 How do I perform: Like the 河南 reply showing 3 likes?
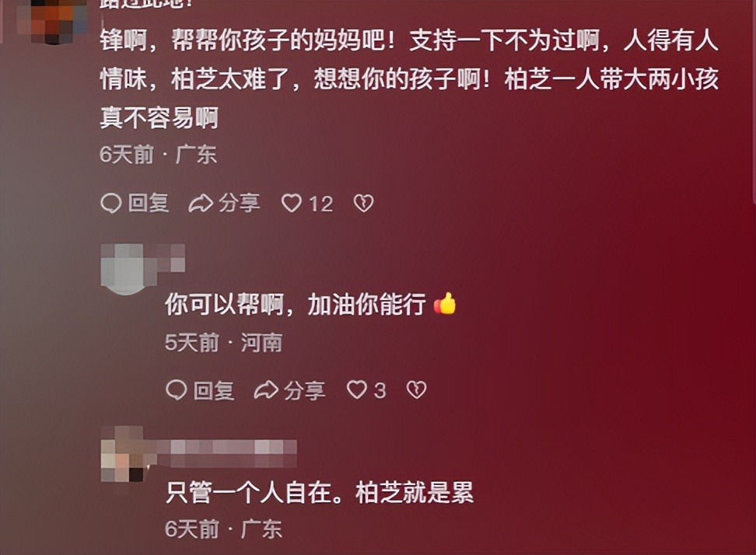[x=357, y=389]
